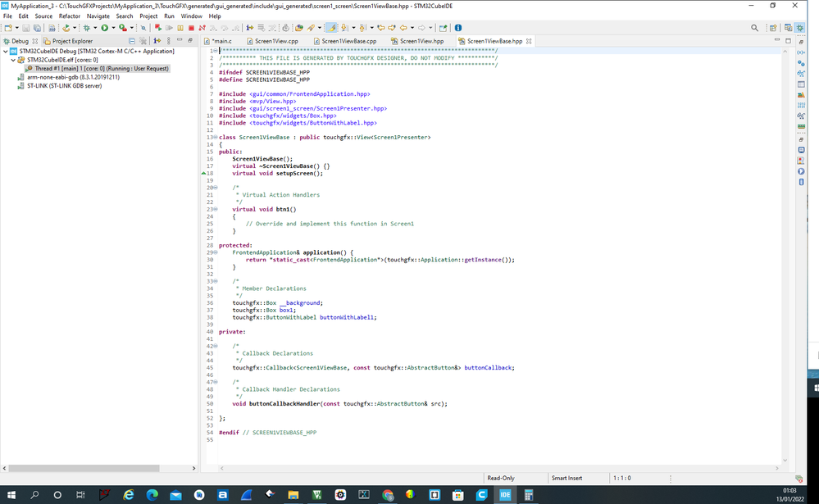Screen dimensions: 819x504
Task: Click the Search magnifier in the top right
Action: (754, 28)
